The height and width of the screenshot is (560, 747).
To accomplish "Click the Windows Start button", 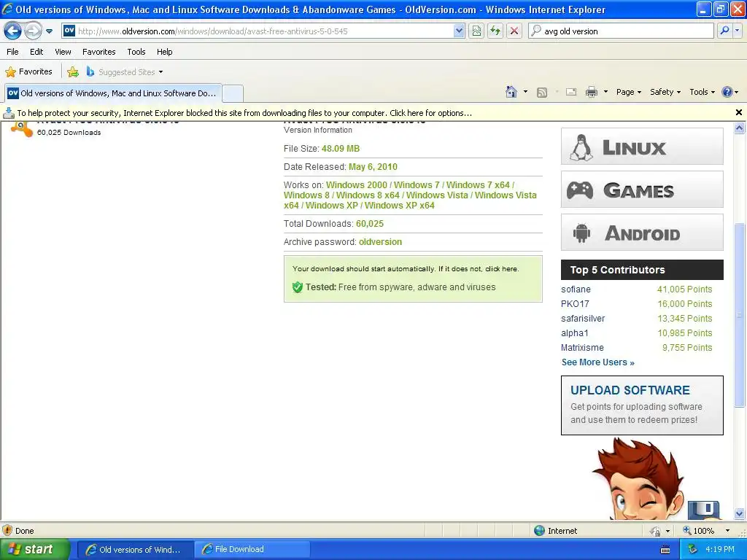I will 35,549.
